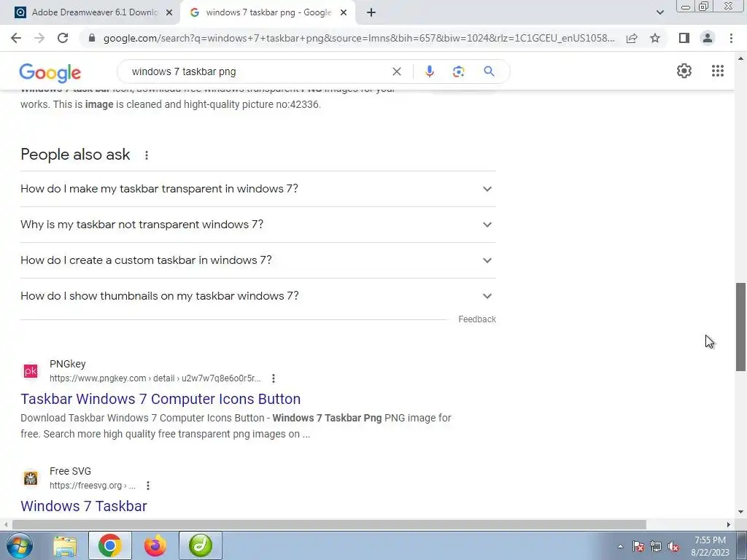
Task: Click the vertical scrollbar thumb
Action: point(741,327)
